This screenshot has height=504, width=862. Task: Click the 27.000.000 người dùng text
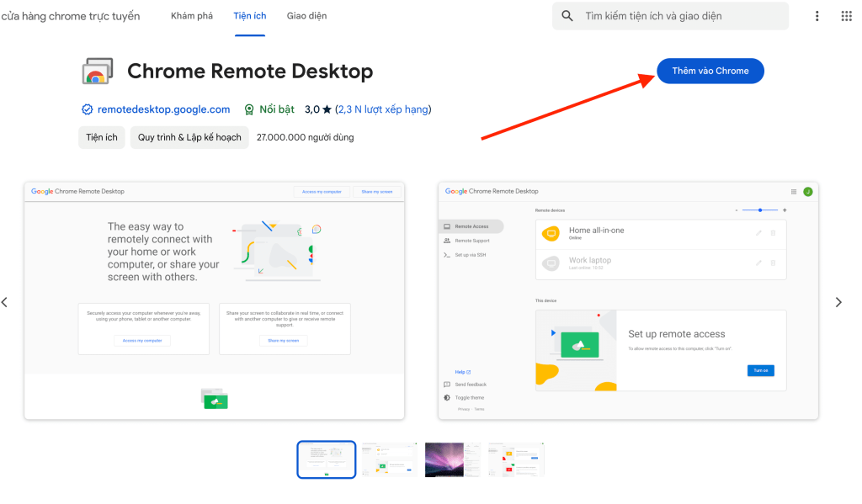pos(305,137)
